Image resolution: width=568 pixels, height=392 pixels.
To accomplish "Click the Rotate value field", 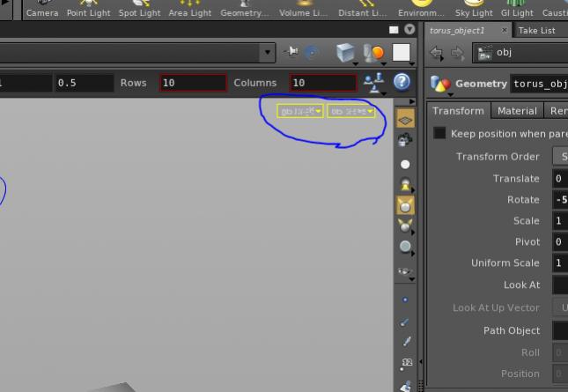I will click(560, 200).
